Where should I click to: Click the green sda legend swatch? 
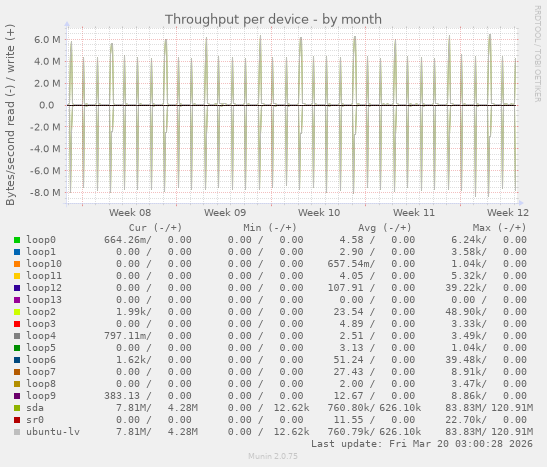tap(17, 408)
